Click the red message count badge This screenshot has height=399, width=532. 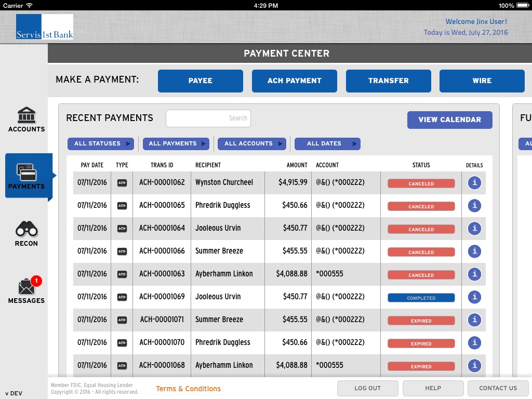coord(36,281)
